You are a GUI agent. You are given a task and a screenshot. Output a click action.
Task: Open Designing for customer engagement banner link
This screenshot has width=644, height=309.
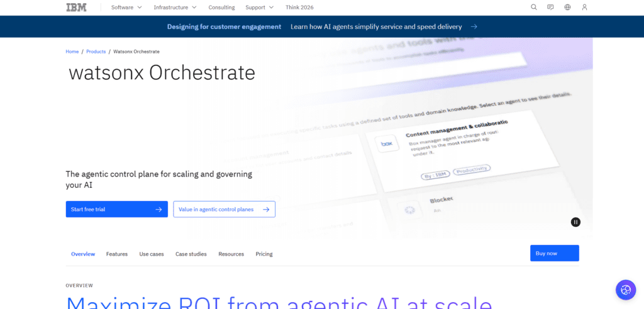pyautogui.click(x=225, y=26)
